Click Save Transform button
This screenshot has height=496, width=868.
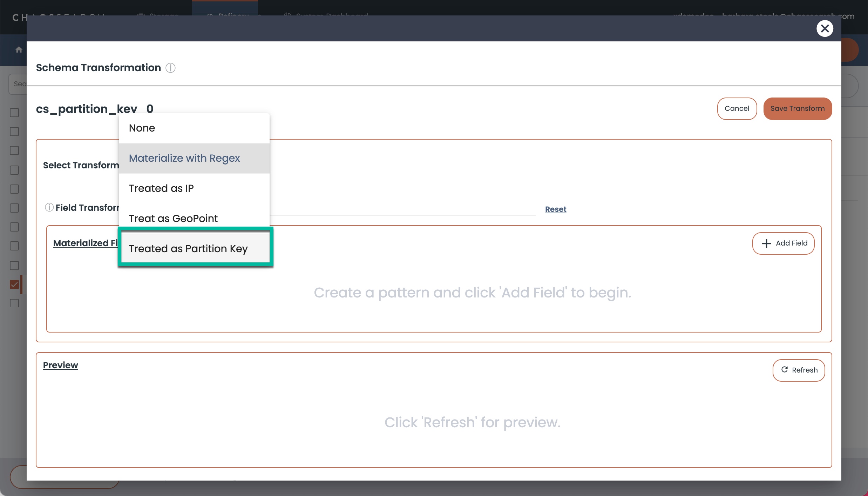coord(797,109)
